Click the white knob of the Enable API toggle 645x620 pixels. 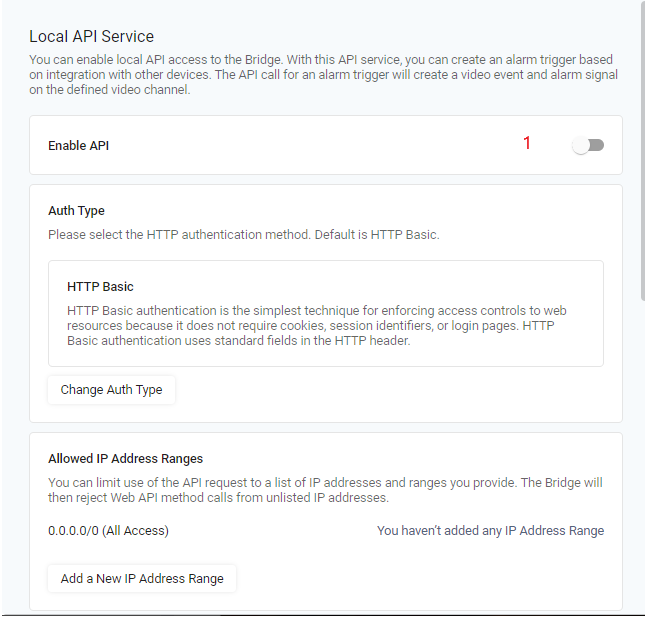tap(580, 146)
